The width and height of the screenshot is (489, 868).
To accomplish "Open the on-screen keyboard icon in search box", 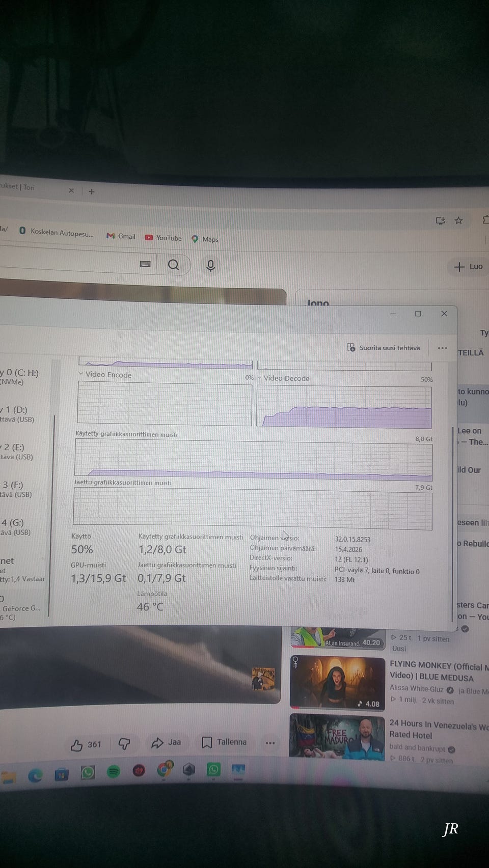I will click(145, 264).
